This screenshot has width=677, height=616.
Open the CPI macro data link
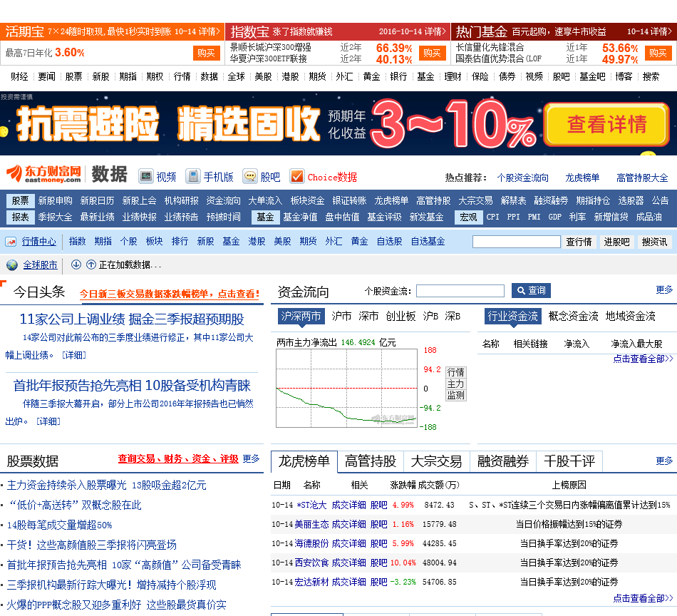[x=492, y=217]
